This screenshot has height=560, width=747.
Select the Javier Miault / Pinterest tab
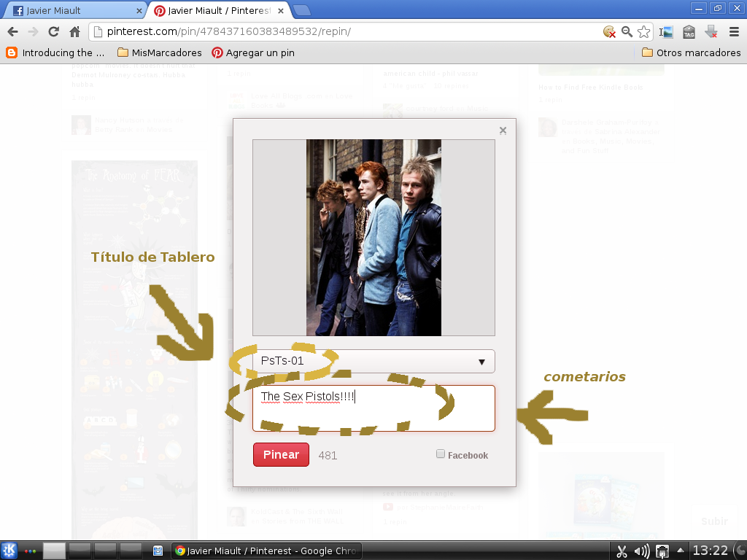217,10
